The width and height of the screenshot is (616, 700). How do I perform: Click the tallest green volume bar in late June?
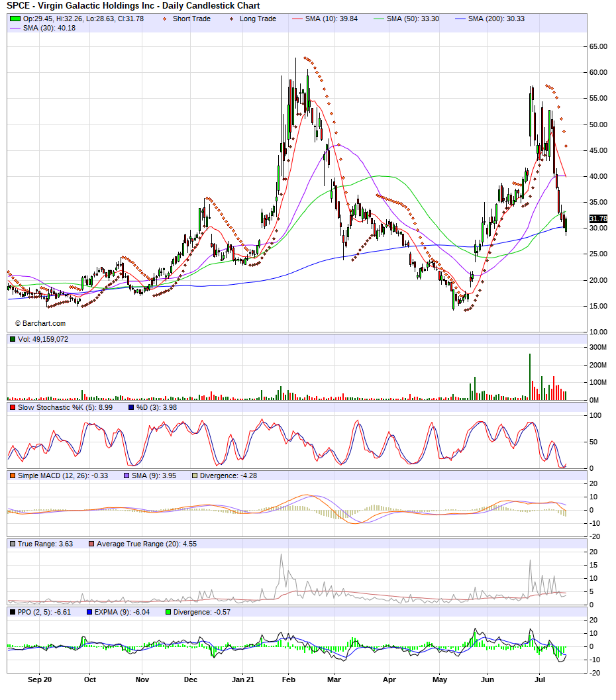coord(530,377)
